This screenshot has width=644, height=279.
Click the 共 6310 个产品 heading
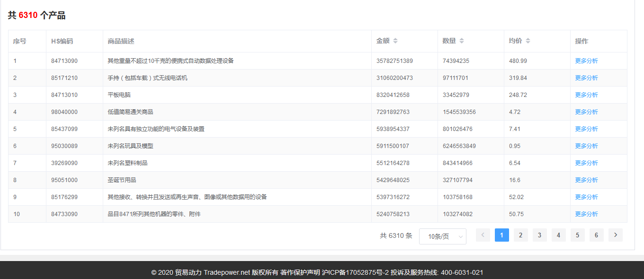click(36, 16)
